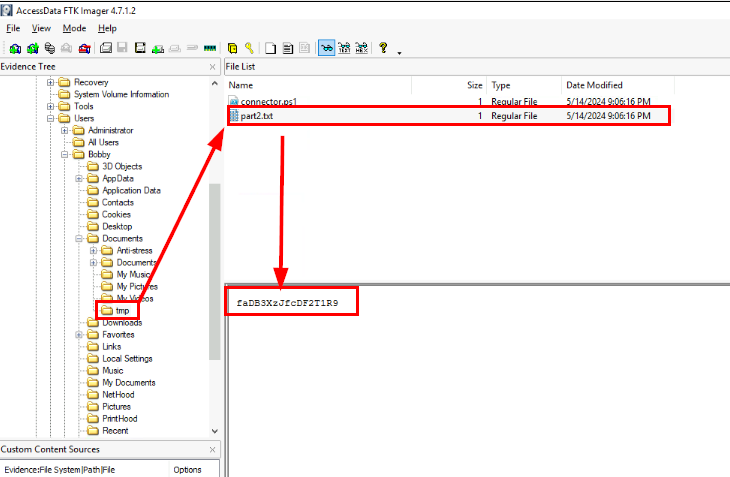Switch to text view mode

[343, 47]
